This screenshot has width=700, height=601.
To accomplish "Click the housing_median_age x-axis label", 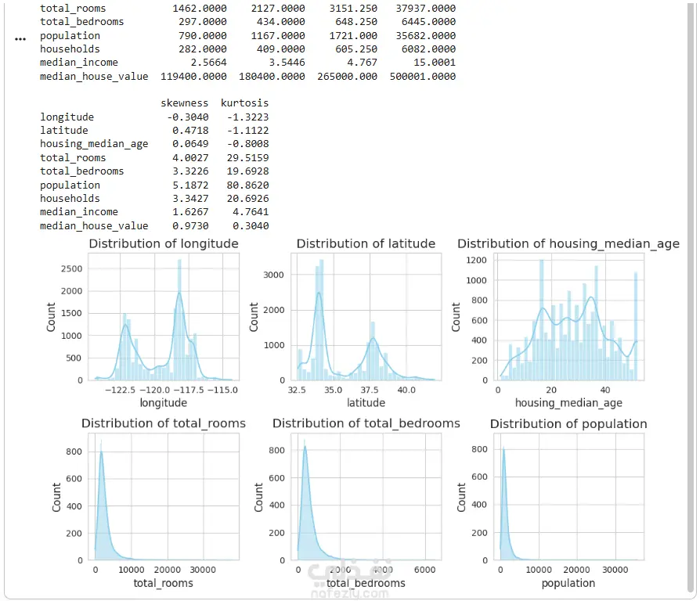I will pos(568,403).
